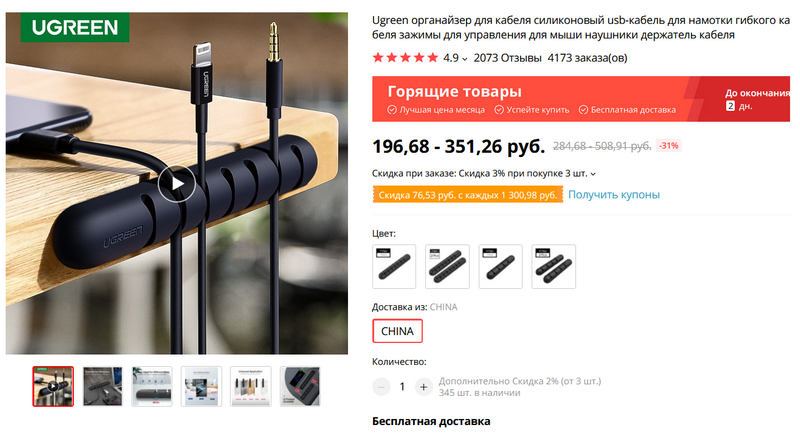The height and width of the screenshot is (438, 800).
Task: Open the fifth thumbnail with colored holders
Action: (251, 386)
